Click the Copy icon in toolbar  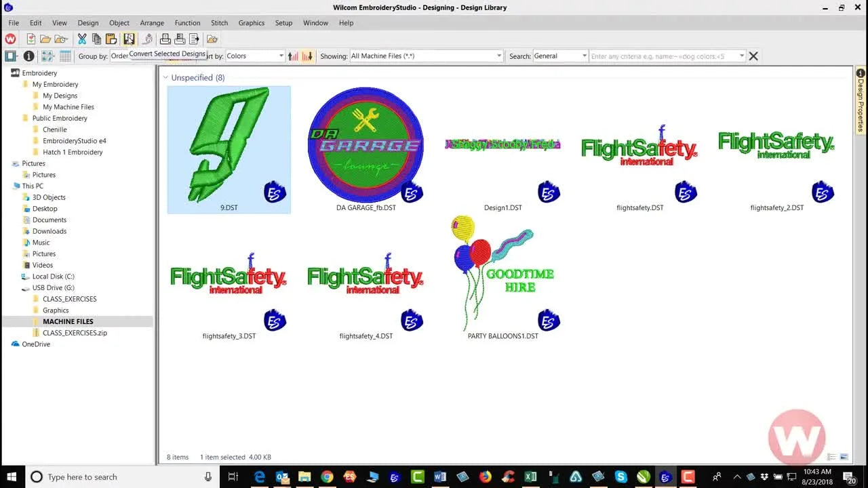[x=96, y=39]
